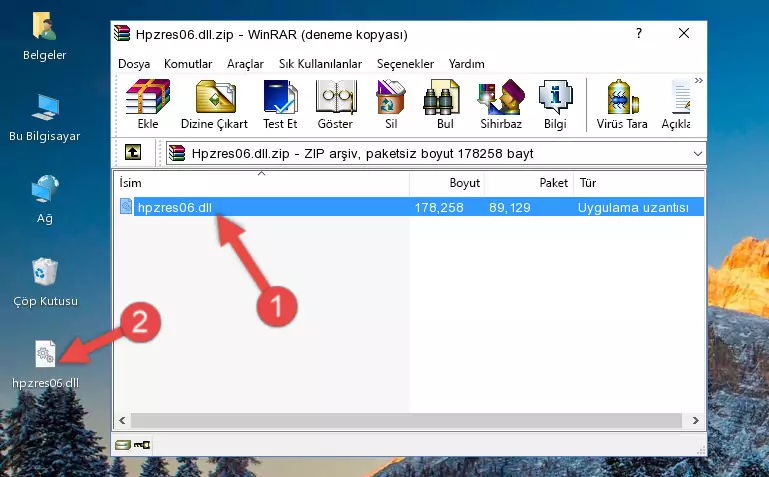The height and width of the screenshot is (477, 769).
Task: Close the WinRAR window
Action: (684, 33)
